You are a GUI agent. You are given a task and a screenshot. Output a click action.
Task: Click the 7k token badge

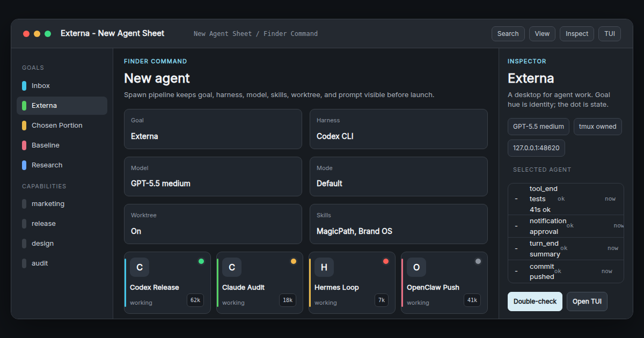click(x=382, y=300)
